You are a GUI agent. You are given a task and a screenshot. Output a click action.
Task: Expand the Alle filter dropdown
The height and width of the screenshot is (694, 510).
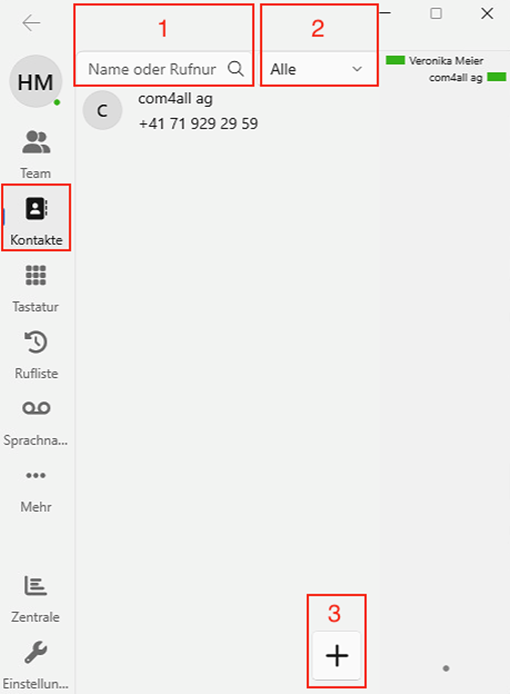pyautogui.click(x=318, y=69)
